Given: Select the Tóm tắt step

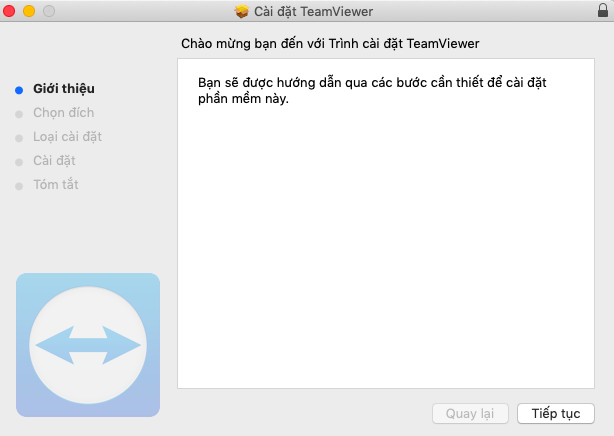Looking at the screenshot, I should (56, 185).
